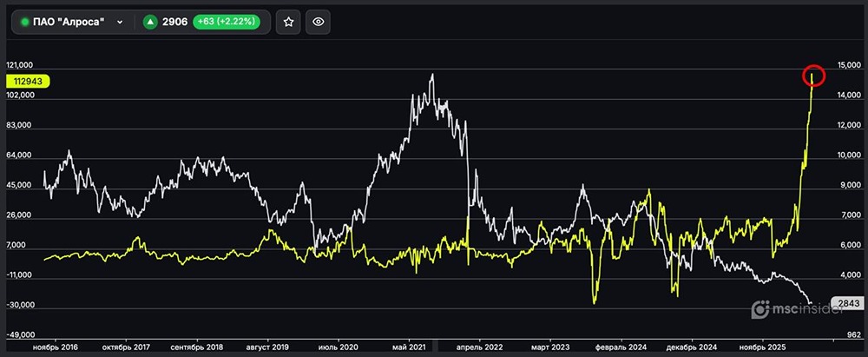Click the left axis label -11,000

click(x=20, y=275)
